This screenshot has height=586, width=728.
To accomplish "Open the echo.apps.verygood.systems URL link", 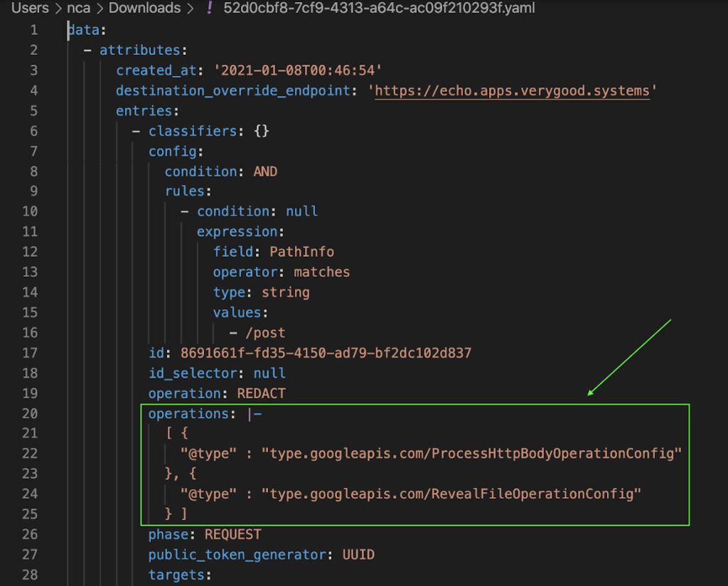I will [x=512, y=90].
